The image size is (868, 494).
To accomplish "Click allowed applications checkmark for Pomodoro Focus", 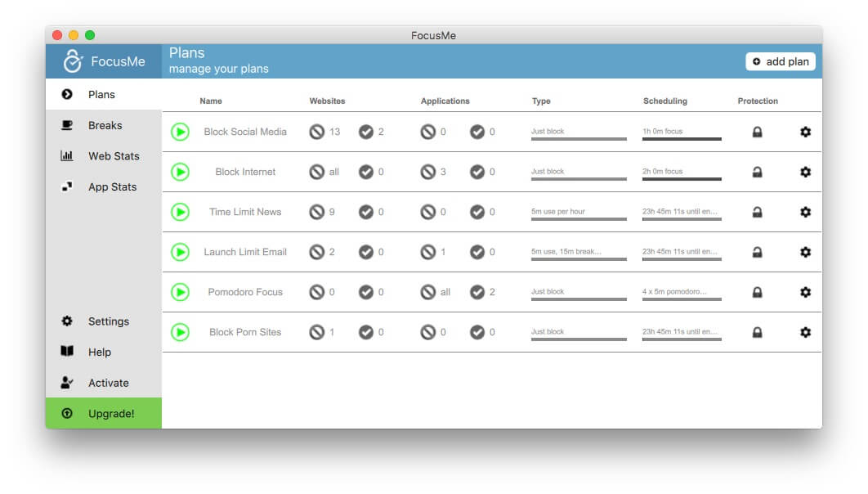I will coord(477,292).
